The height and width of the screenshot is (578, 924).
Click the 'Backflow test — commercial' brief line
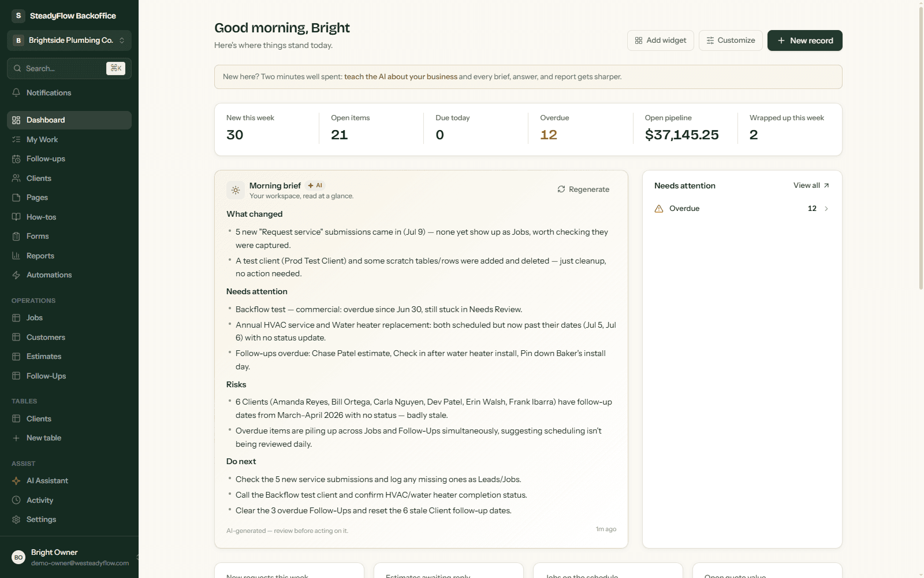click(379, 309)
